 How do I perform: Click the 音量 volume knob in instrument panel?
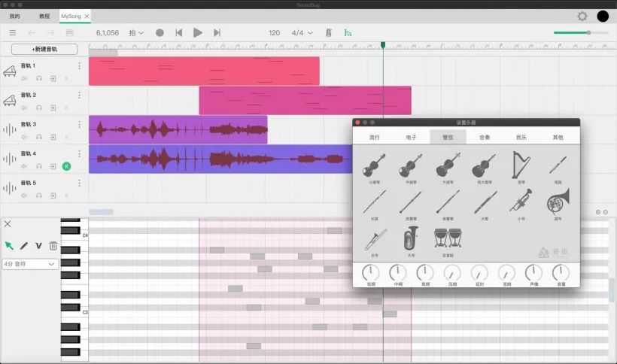[561, 272]
